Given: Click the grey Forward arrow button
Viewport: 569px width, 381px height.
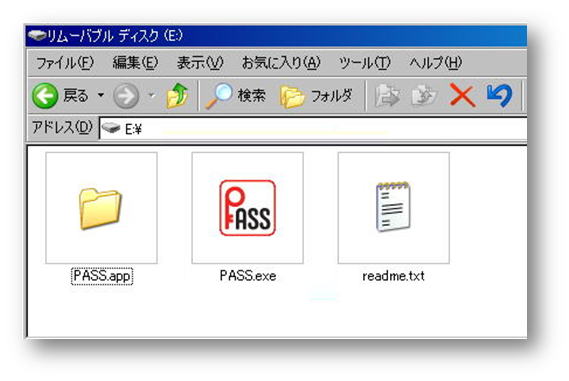Looking at the screenshot, I should 126,96.
